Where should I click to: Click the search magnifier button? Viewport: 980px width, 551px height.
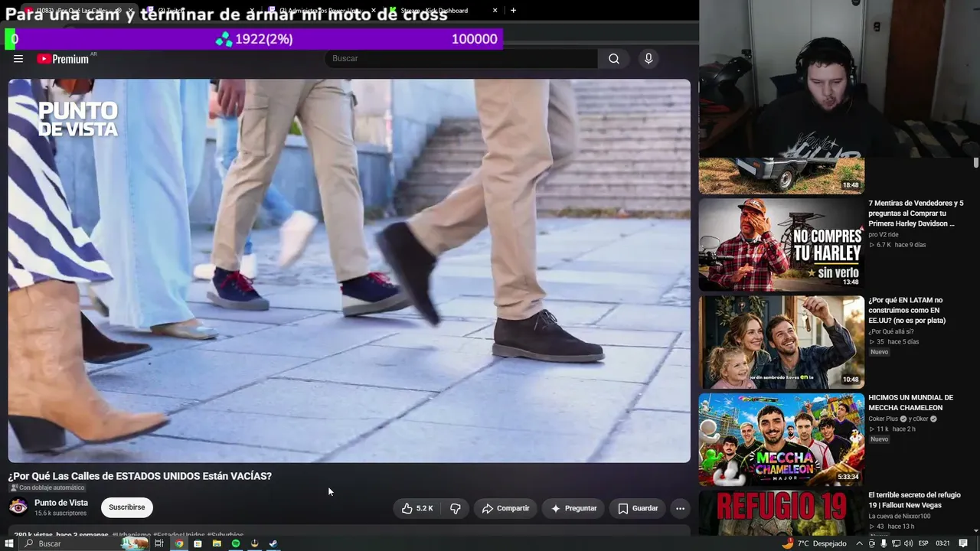pyautogui.click(x=614, y=59)
